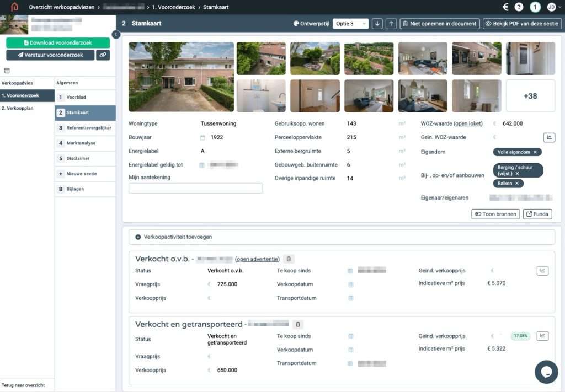Open chart icon in Verkocht o.v.b. card
This screenshot has height=392, width=565.
[x=543, y=271]
